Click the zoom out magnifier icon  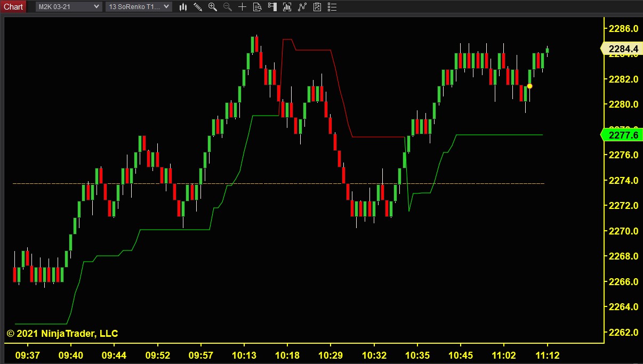[227, 7]
